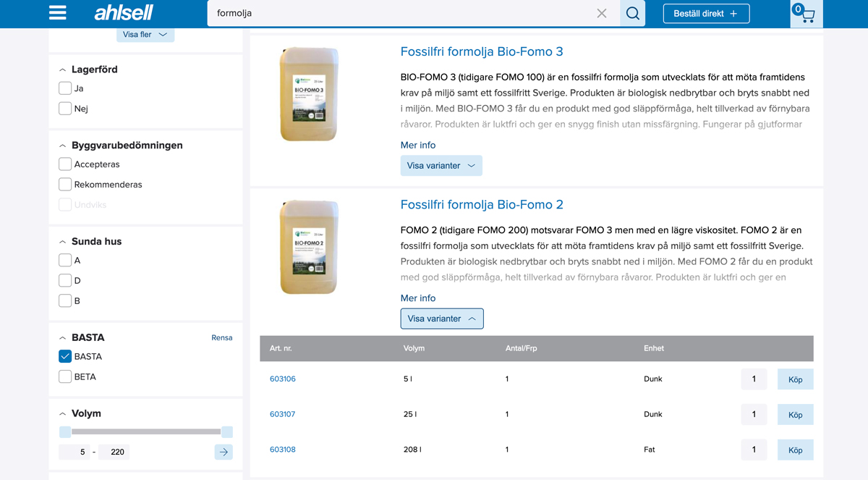Click the 'Art. nr.' column header
Screen dimensions: 868x480
click(x=281, y=348)
